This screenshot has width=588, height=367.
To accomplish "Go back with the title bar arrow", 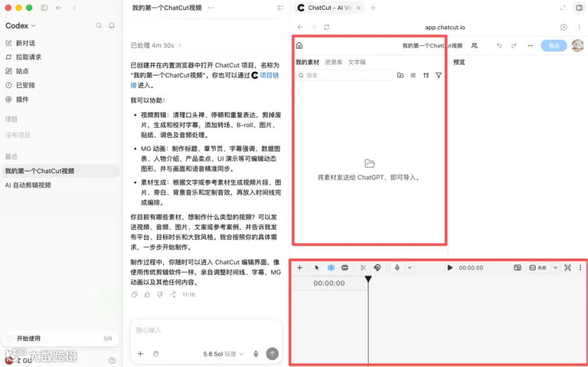I will click(59, 7).
